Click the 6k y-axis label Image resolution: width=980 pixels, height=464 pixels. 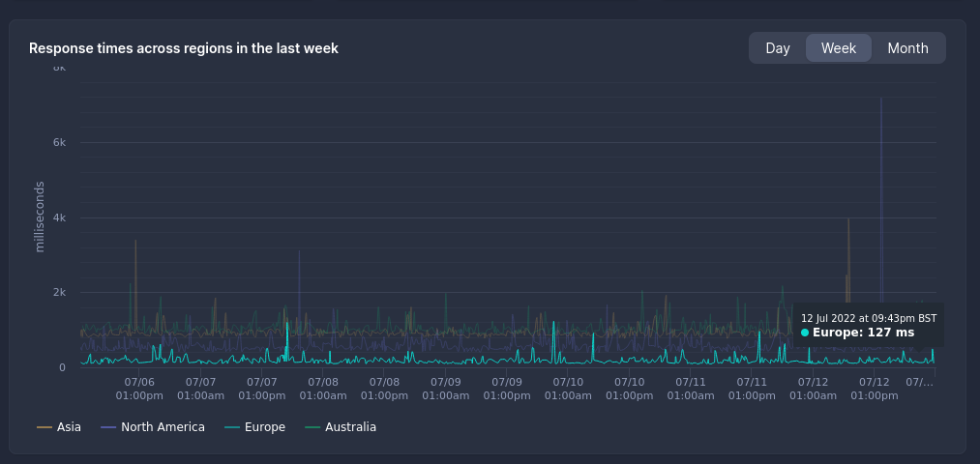click(59, 142)
